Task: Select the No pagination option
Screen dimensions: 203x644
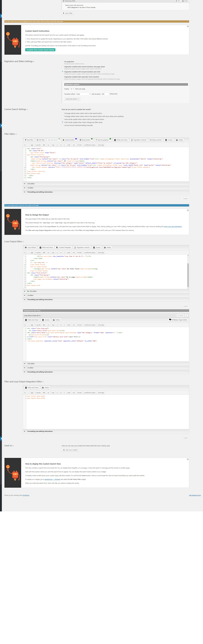Action: [x=62, y=61]
